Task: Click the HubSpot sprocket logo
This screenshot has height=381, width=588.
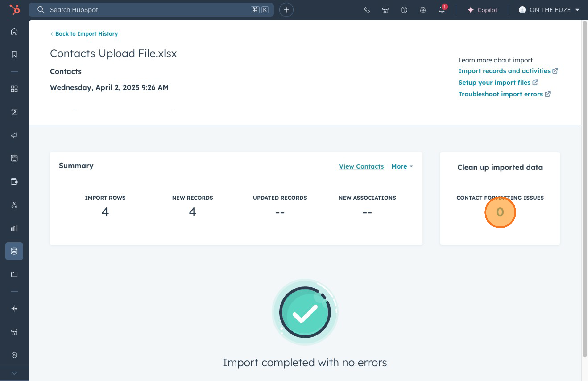Action: 15,10
